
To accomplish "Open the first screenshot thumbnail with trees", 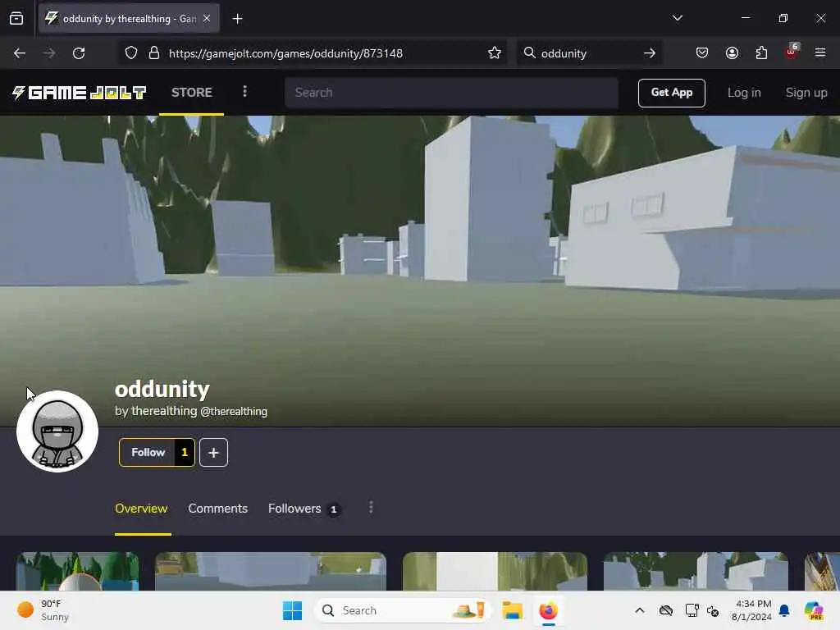I will tap(77, 571).
